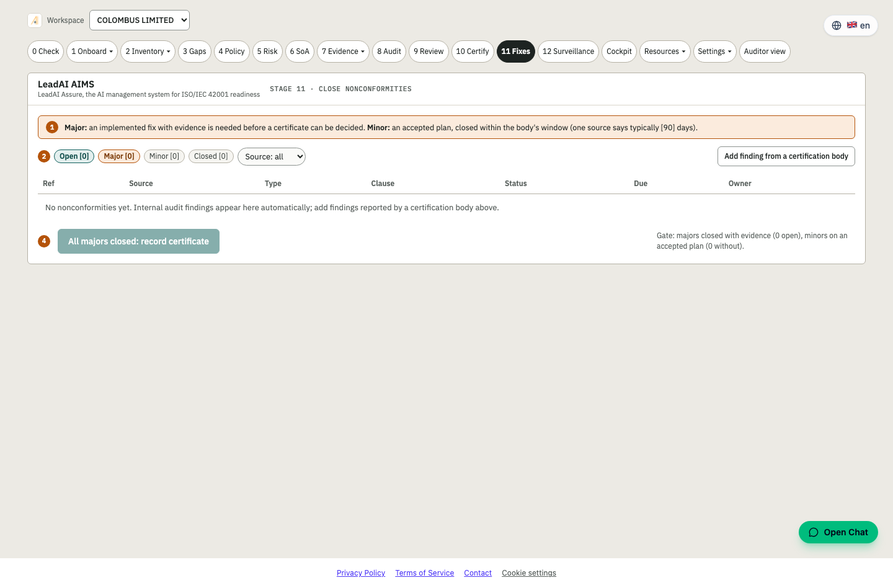The image size is (893, 588).
Task: Click the chat bubble icon in Open Chat
Action: [x=814, y=532]
